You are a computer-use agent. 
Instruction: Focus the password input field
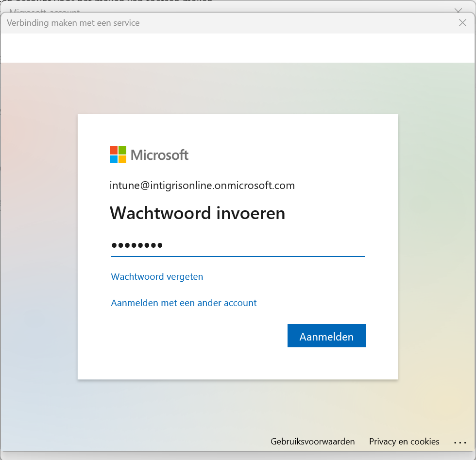tap(238, 245)
